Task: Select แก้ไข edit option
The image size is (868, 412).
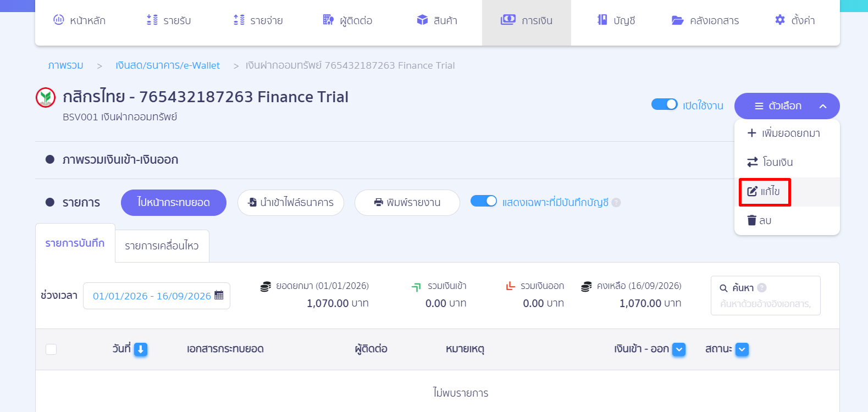Action: (787, 192)
